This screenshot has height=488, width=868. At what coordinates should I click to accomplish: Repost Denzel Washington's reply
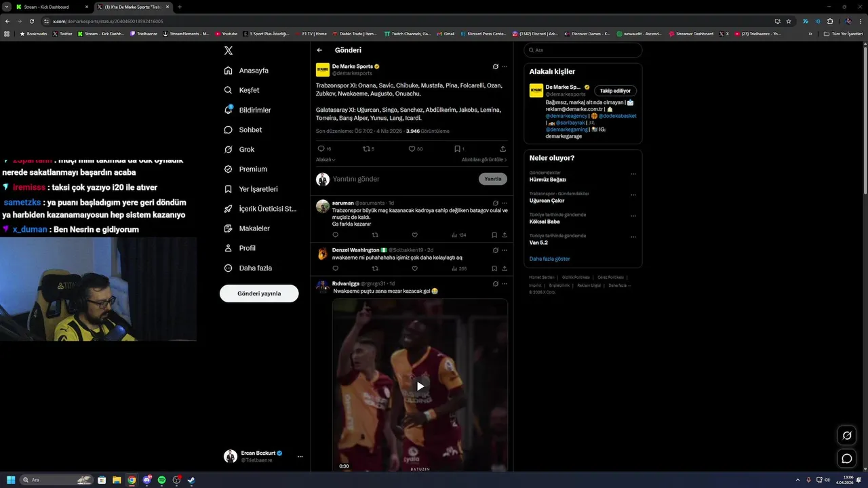tap(375, 268)
